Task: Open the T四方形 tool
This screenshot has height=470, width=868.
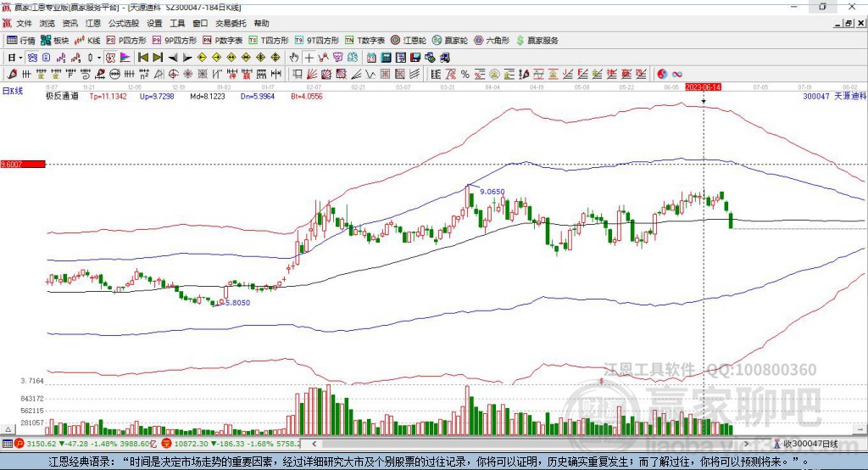Action: point(269,41)
